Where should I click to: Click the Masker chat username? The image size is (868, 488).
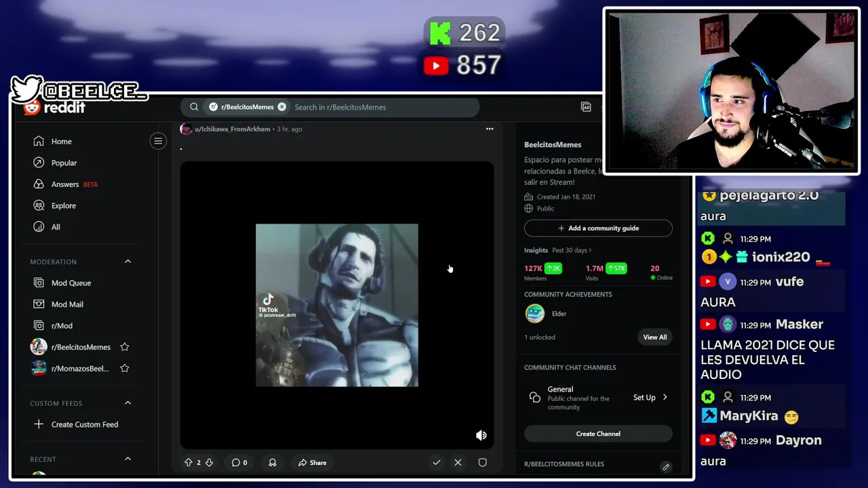pyautogui.click(x=800, y=325)
